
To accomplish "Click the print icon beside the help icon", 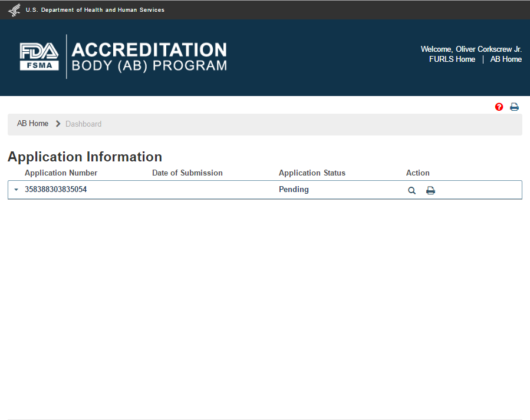I will (514, 107).
